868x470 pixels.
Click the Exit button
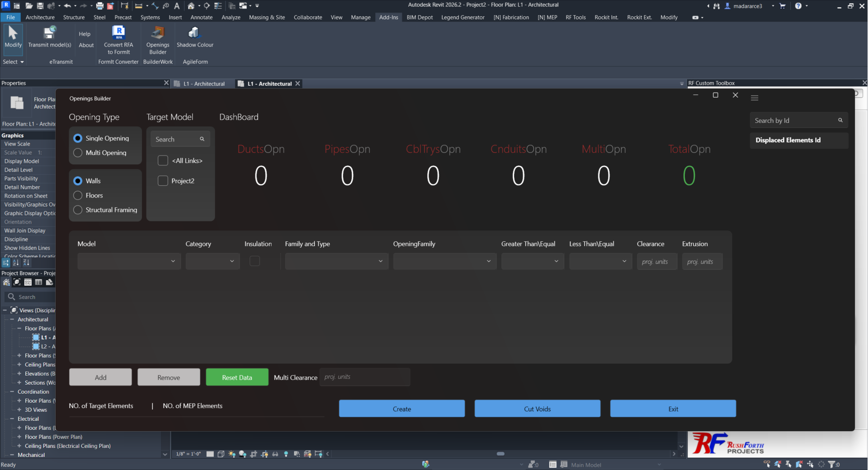click(673, 409)
